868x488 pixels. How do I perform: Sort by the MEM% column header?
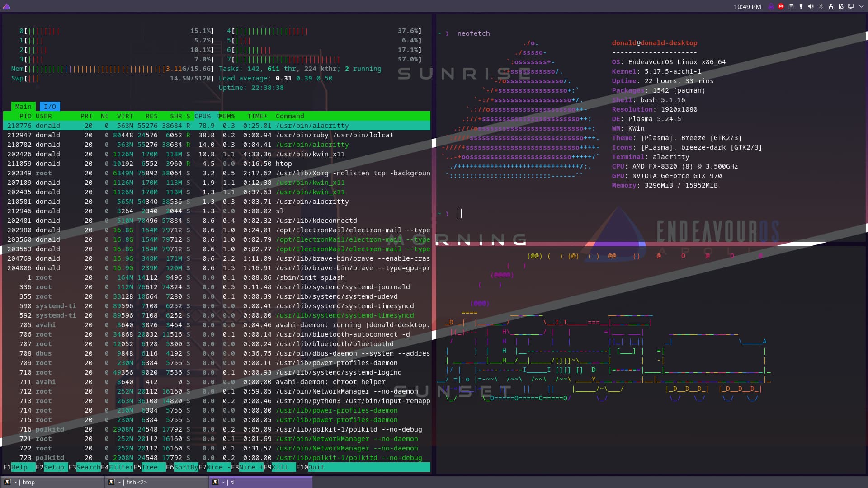227,116
